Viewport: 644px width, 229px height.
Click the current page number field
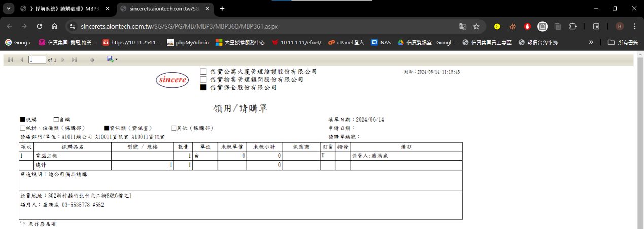tap(37, 60)
